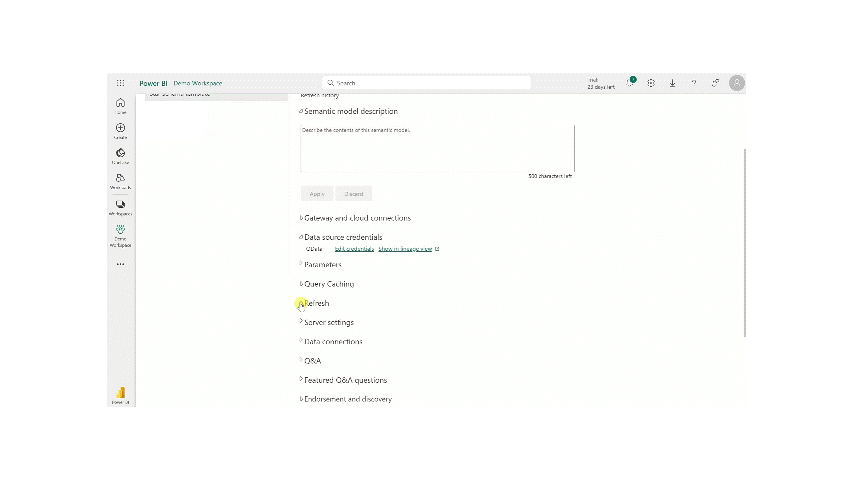Click the Edit credentials link

pos(354,249)
